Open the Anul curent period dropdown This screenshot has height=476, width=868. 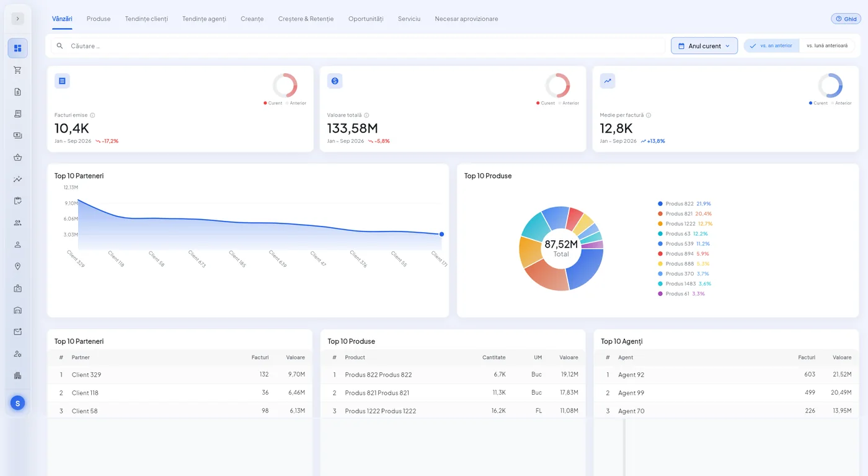click(x=704, y=46)
